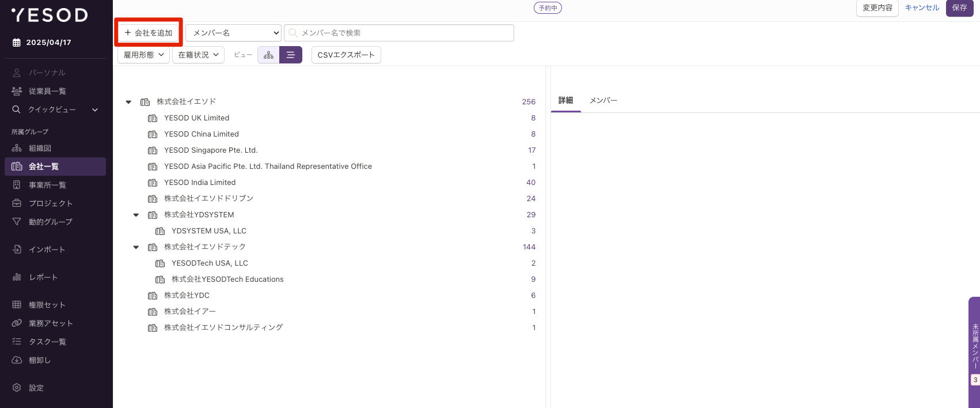Screen dimensions: 980x408
Task: Open the 事業所一覧 office icon
Action: [17, 185]
